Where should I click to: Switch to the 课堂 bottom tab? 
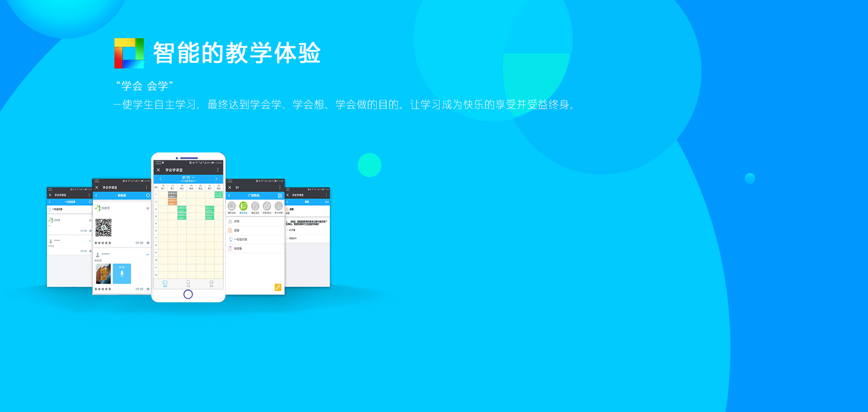165,283
